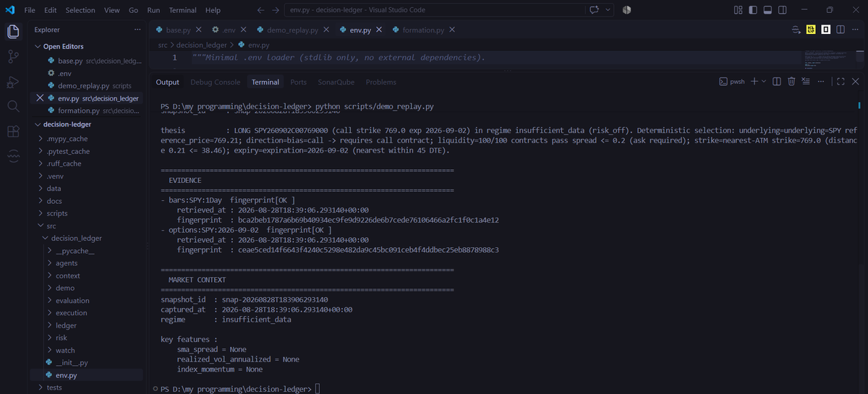Switch to the demo_replay.py tab
Image resolution: width=868 pixels, height=394 pixels.
click(x=294, y=30)
